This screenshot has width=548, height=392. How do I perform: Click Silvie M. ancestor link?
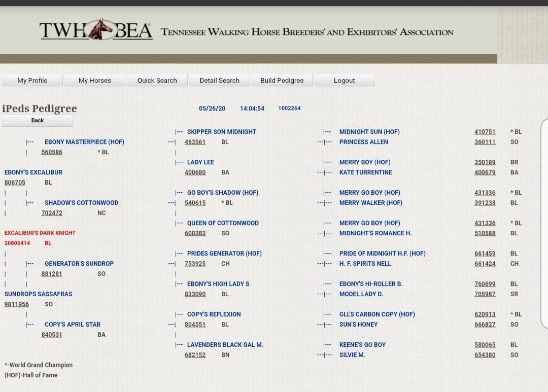pyautogui.click(x=352, y=355)
